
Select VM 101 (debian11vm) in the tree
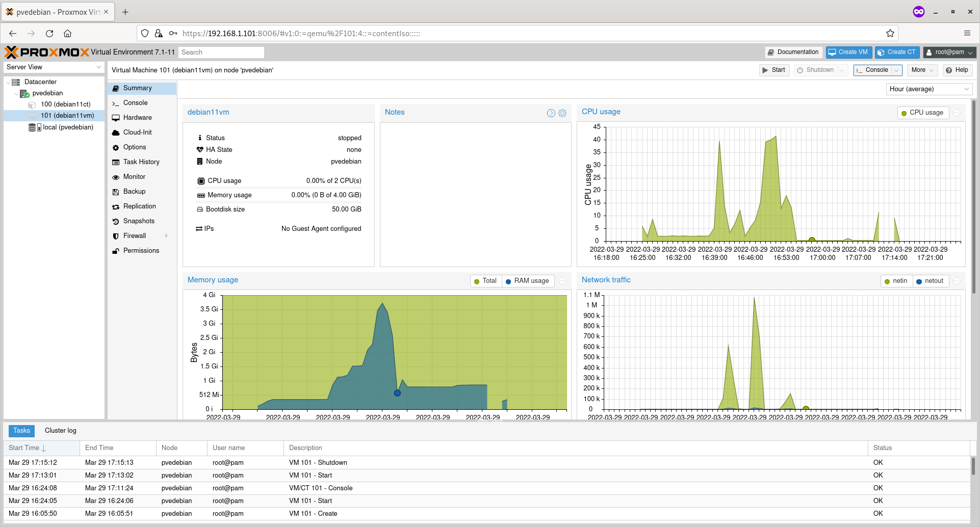55,116
